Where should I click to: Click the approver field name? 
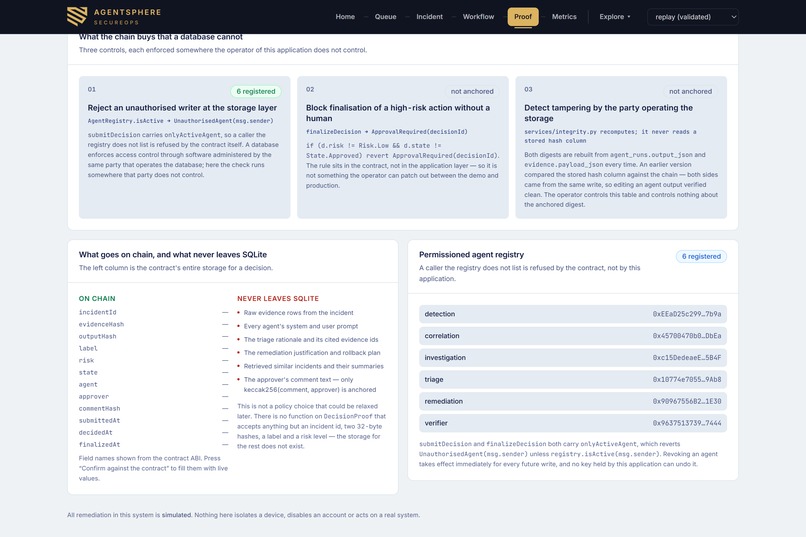tap(94, 396)
